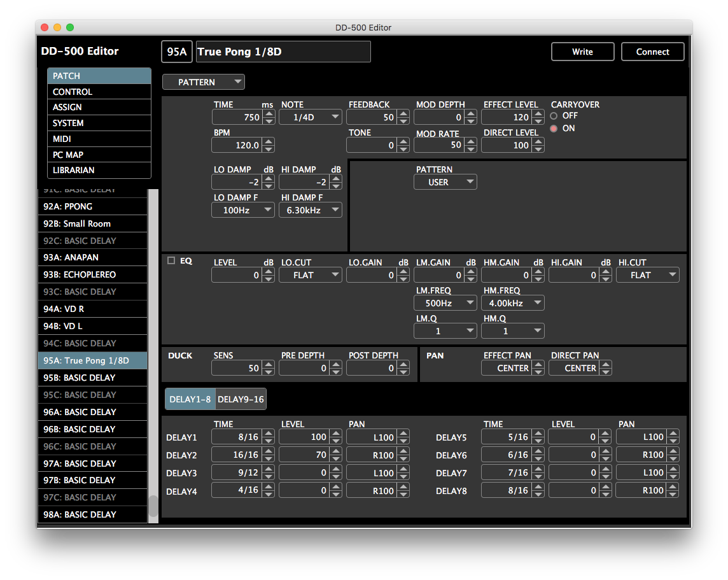This screenshot has width=728, height=580.
Task: Open the NOTE 1/4D dropdown
Action: (310, 117)
